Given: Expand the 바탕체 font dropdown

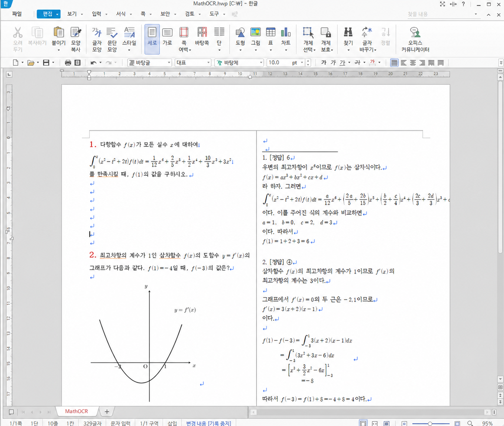Looking at the screenshot, I should [261, 63].
